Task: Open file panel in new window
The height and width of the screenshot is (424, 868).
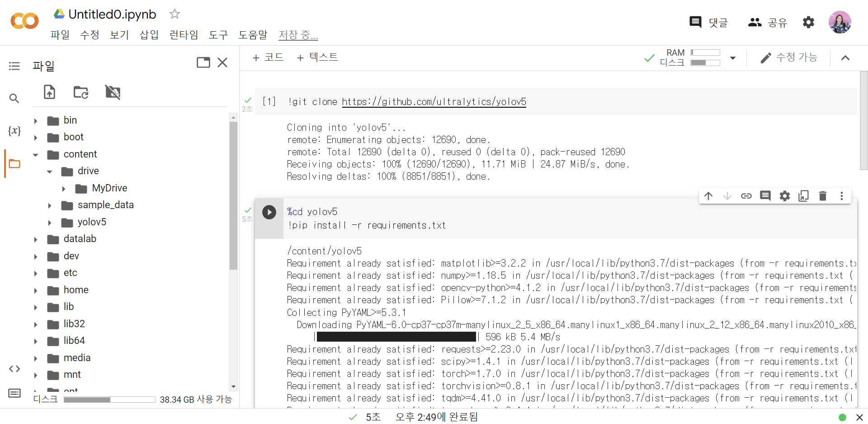Action: 203,62
